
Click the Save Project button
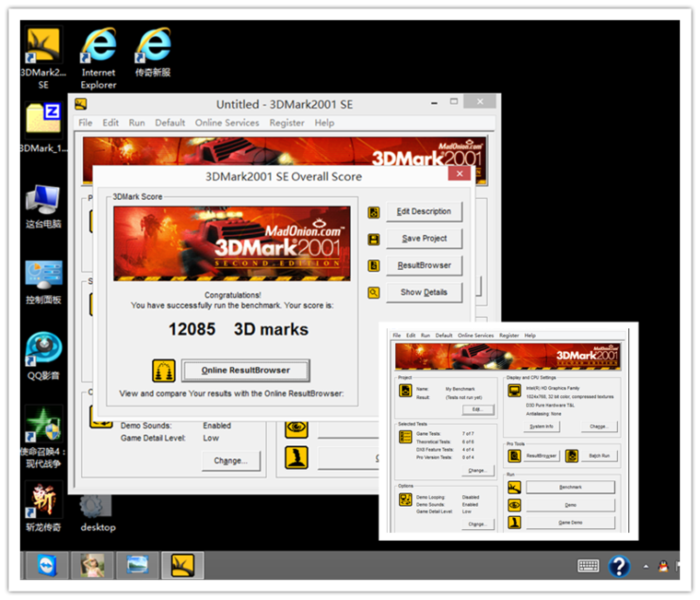424,239
